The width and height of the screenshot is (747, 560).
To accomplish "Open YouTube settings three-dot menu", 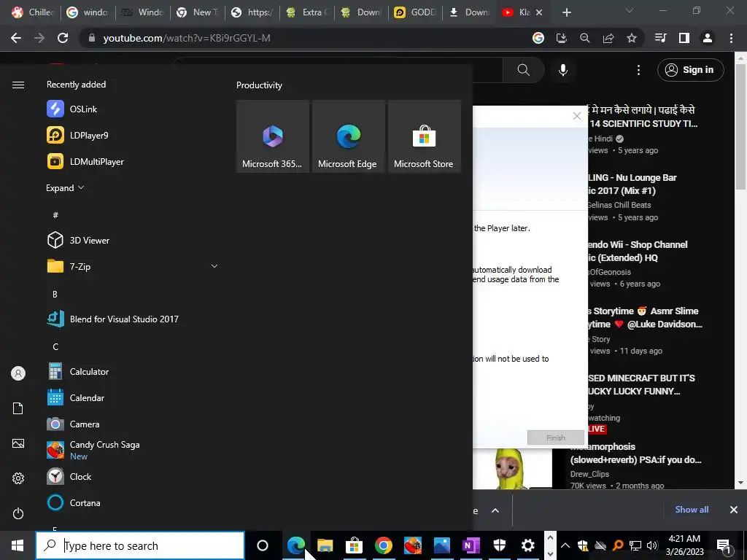I will [x=638, y=70].
